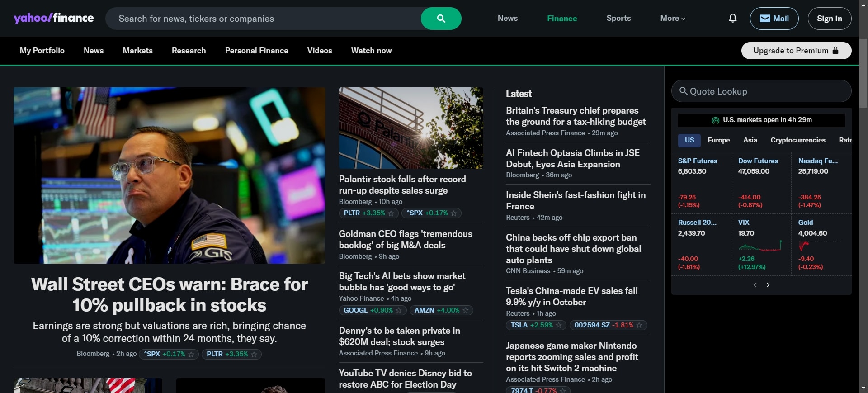
Task: Click page vertical scrollbar
Action: tap(863, 72)
